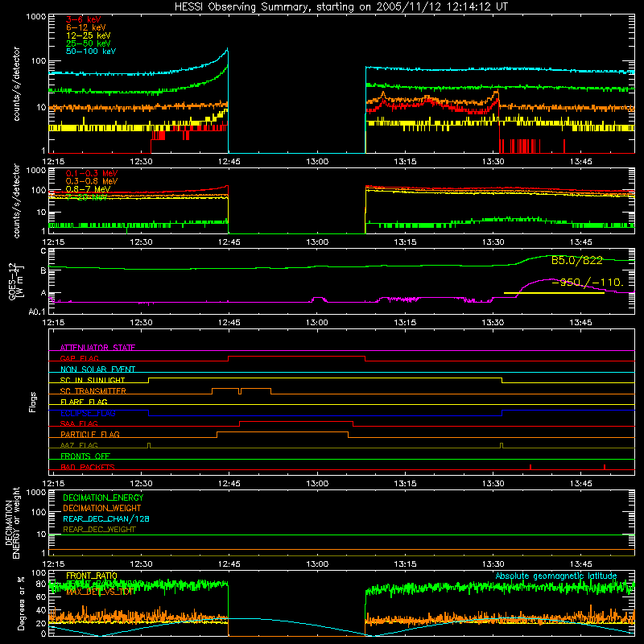Select the FRONTS_OFF flag label
The width and height of the screenshot is (644, 644).
(85, 456)
